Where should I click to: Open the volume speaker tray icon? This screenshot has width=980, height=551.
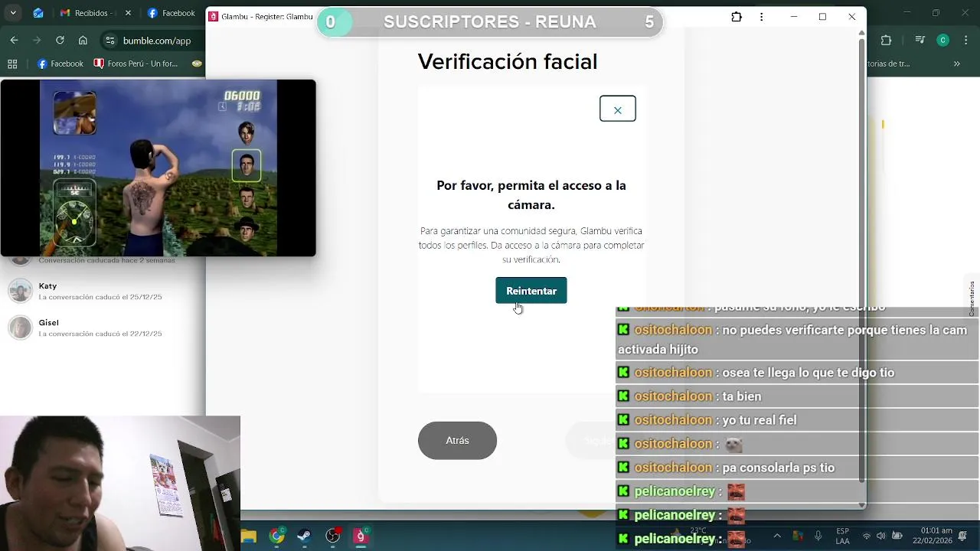click(x=881, y=536)
